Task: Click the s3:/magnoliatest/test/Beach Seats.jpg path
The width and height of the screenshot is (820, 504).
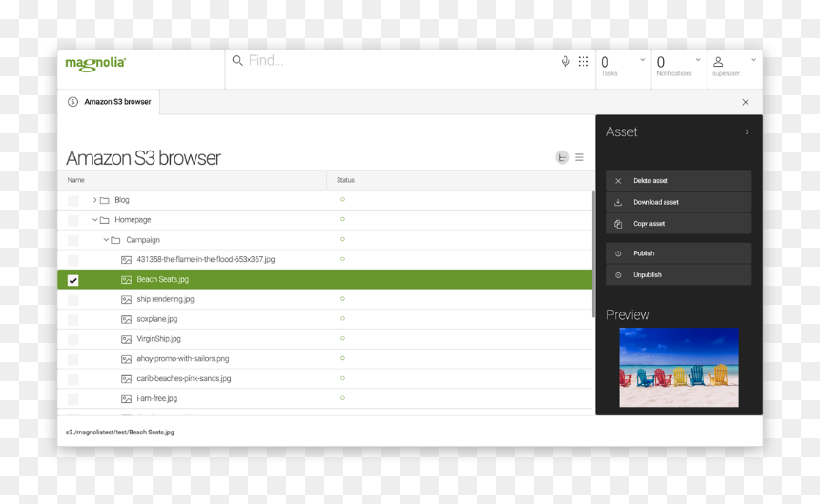Action: pyautogui.click(x=120, y=433)
